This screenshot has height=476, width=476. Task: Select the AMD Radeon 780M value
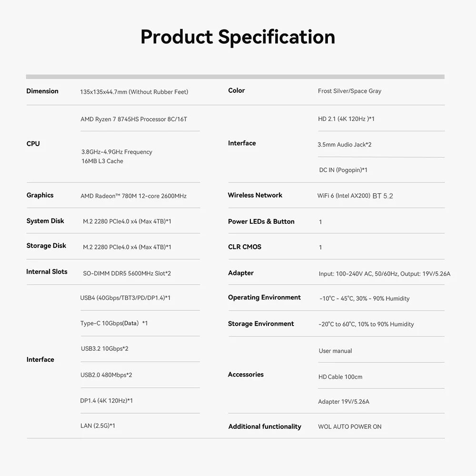coord(133,196)
